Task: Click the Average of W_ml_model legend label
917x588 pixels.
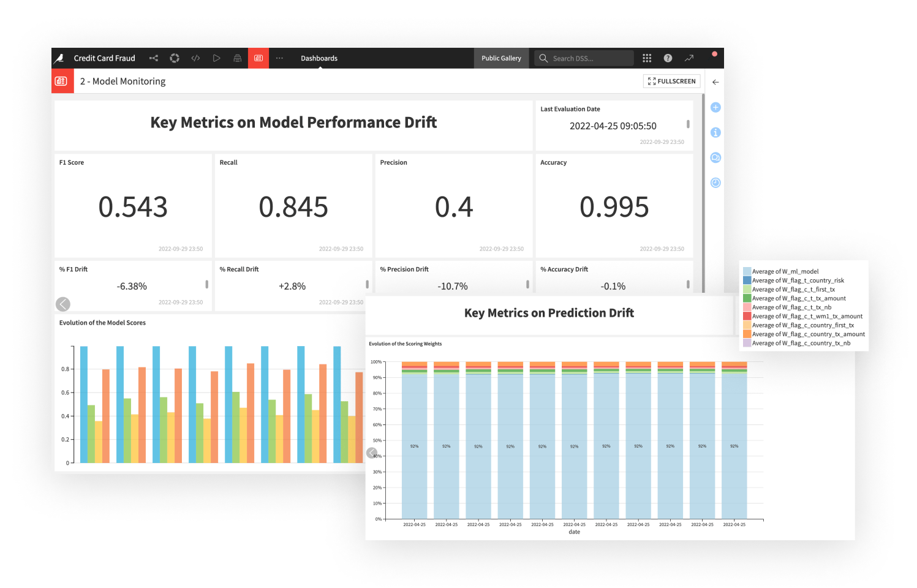Action: pos(785,271)
